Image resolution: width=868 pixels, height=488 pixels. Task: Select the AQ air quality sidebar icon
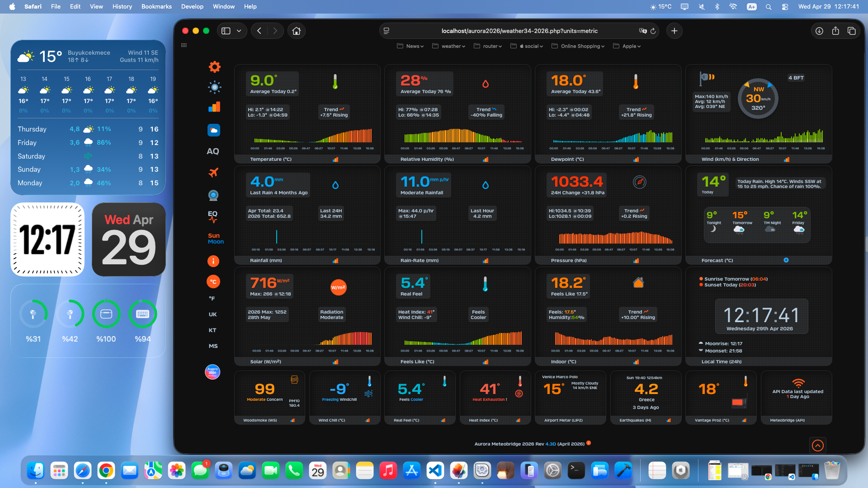point(213,151)
